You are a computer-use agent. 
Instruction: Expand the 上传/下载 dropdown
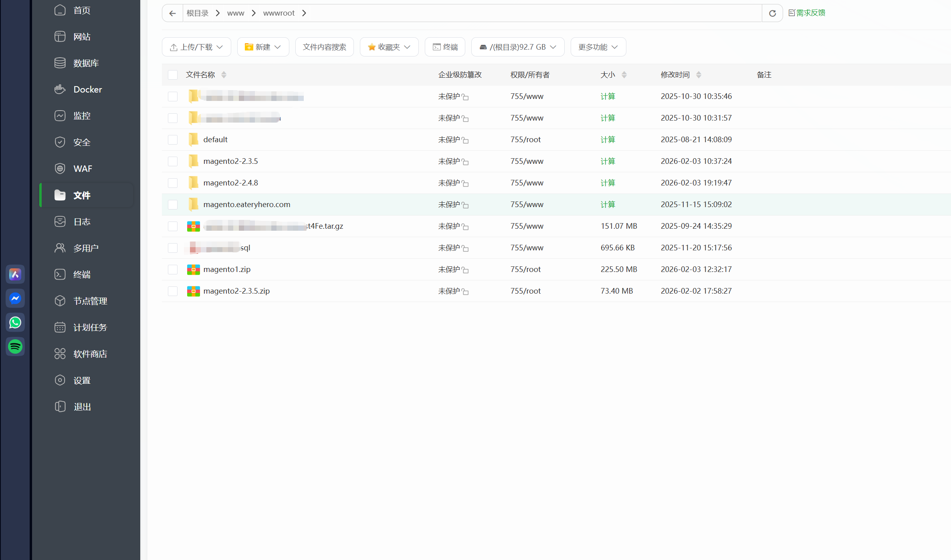(x=196, y=47)
